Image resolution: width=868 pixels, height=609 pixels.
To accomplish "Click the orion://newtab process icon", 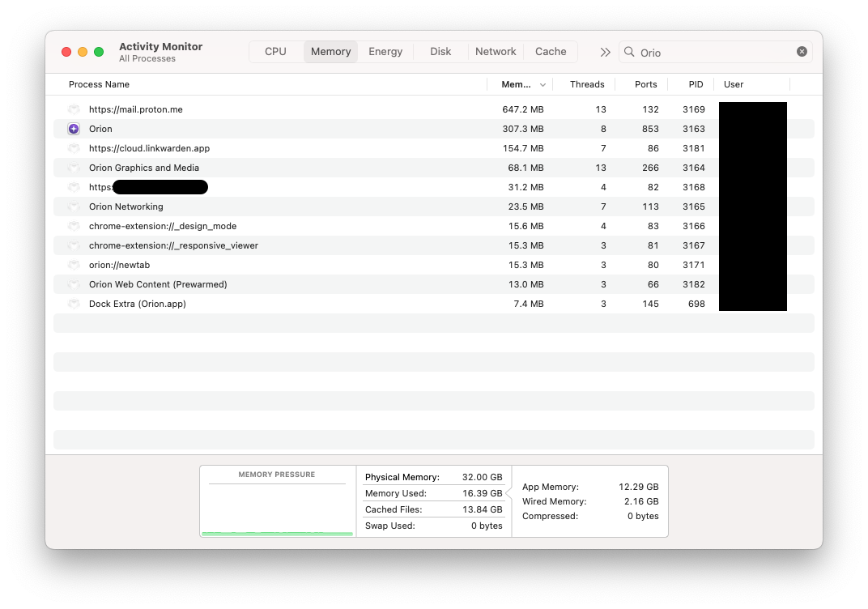I will [74, 265].
